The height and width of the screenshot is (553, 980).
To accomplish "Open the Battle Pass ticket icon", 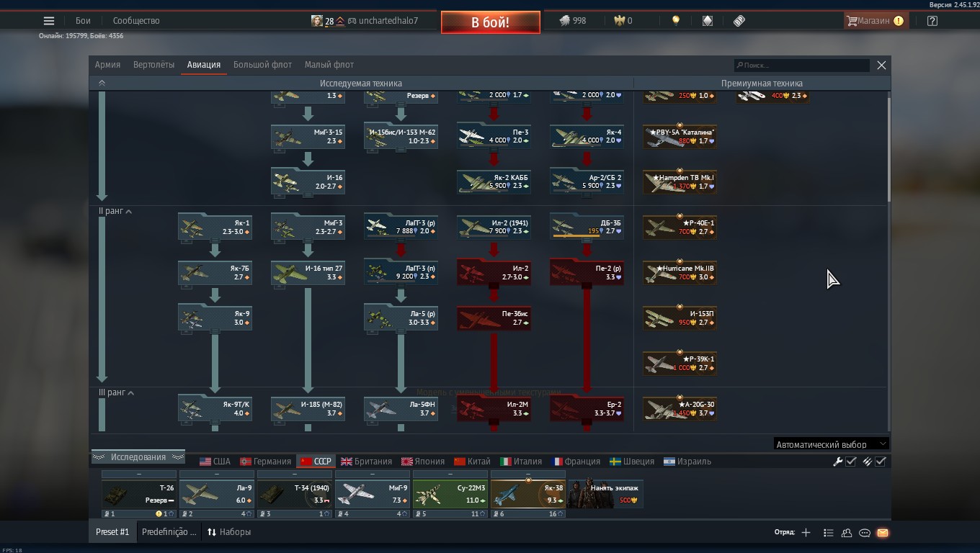I will [x=739, y=21].
